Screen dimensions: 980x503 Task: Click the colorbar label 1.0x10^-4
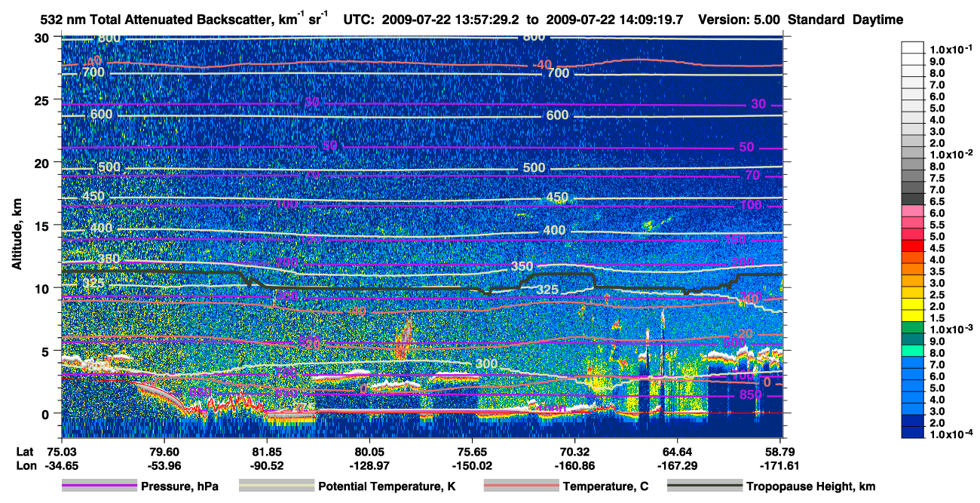[952, 434]
